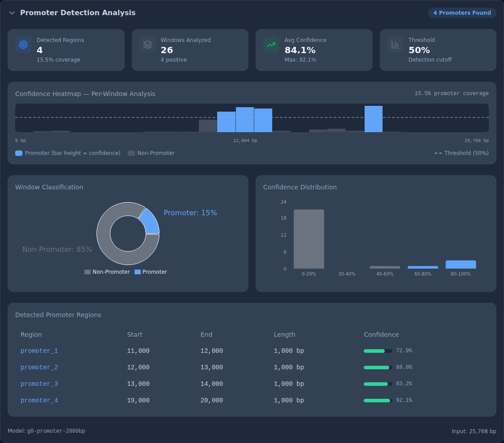Click the Start column header

(134, 334)
